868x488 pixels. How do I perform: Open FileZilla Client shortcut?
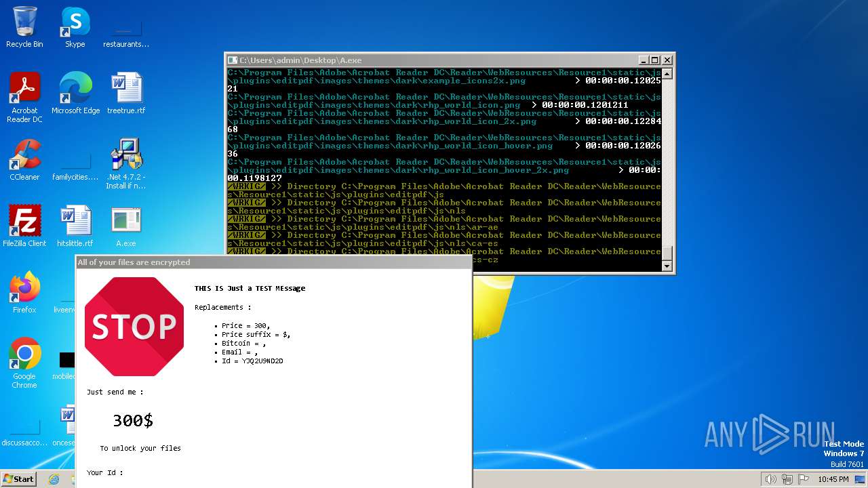24,226
